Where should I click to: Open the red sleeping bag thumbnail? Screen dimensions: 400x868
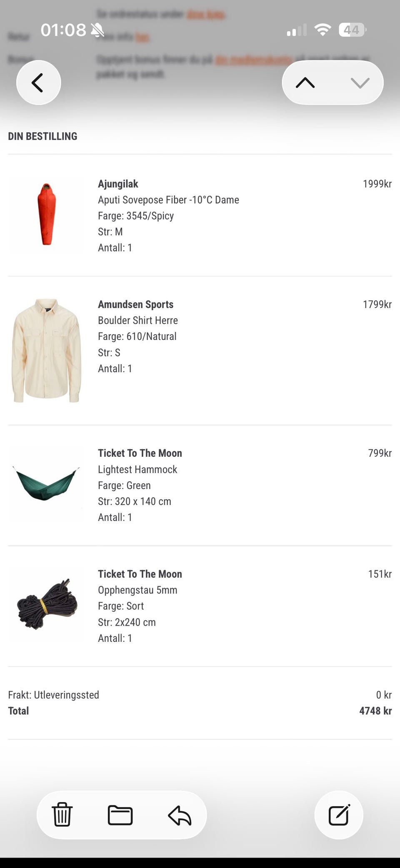[46, 214]
